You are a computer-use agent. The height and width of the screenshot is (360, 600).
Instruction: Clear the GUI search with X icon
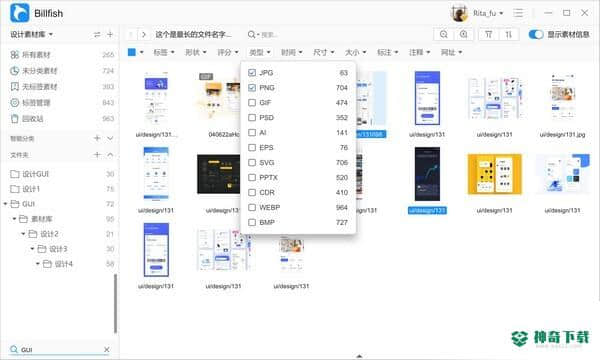click(x=107, y=349)
